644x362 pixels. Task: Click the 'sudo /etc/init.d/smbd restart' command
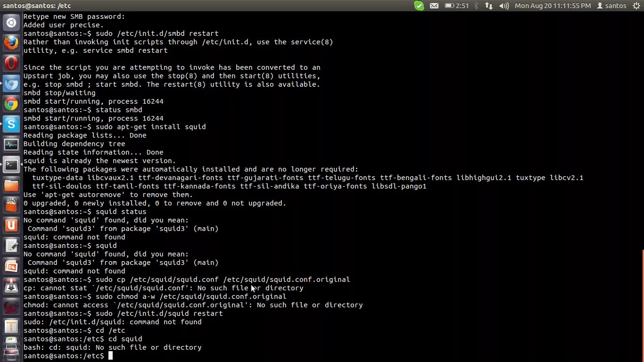121,33
